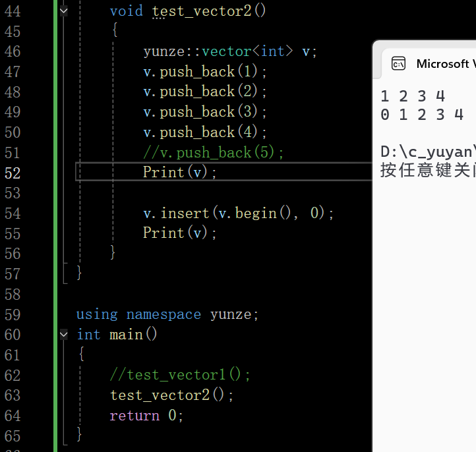Image resolution: width=476 pixels, height=452 pixels.
Task: Collapse the test_vector2 function fold arrow
Action: tap(64, 11)
